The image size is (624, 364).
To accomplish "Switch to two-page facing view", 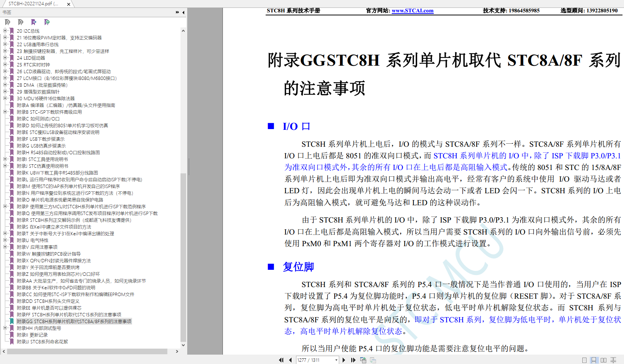I will pos(603,360).
